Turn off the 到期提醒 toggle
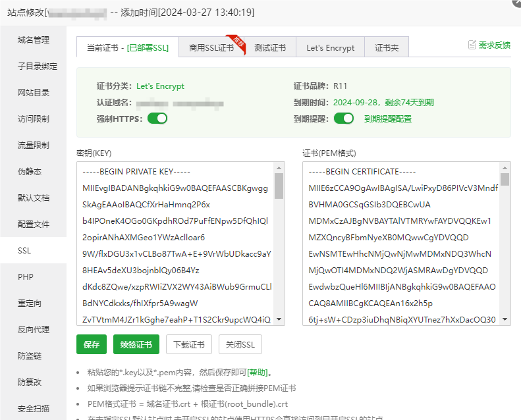This screenshot has width=521, height=420. click(x=344, y=118)
